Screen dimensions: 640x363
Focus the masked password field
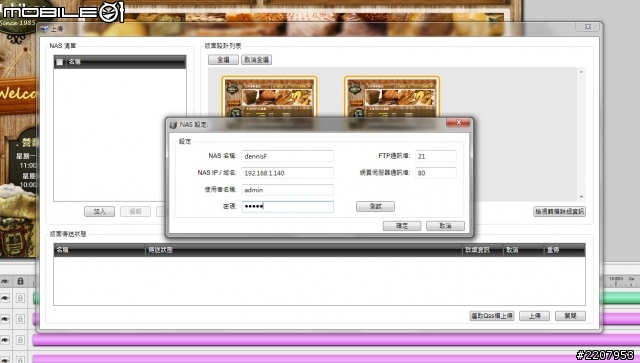[287, 207]
